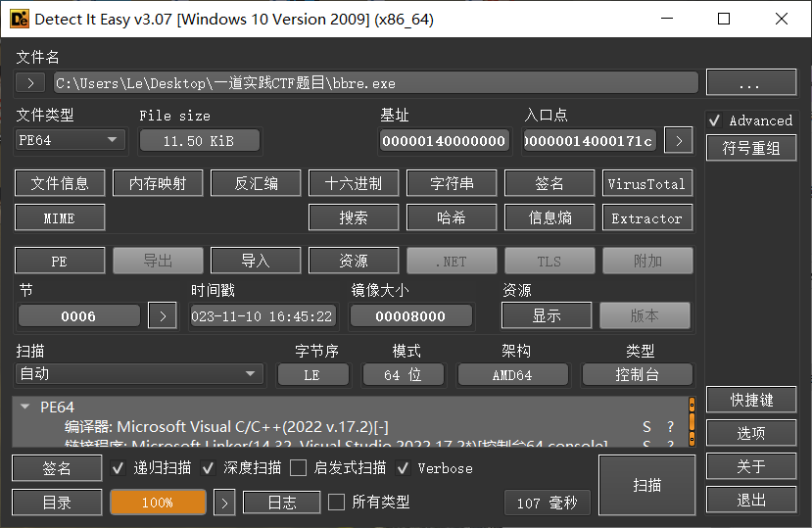Click the browse ... button
This screenshot has height=528, width=812.
[751, 82]
